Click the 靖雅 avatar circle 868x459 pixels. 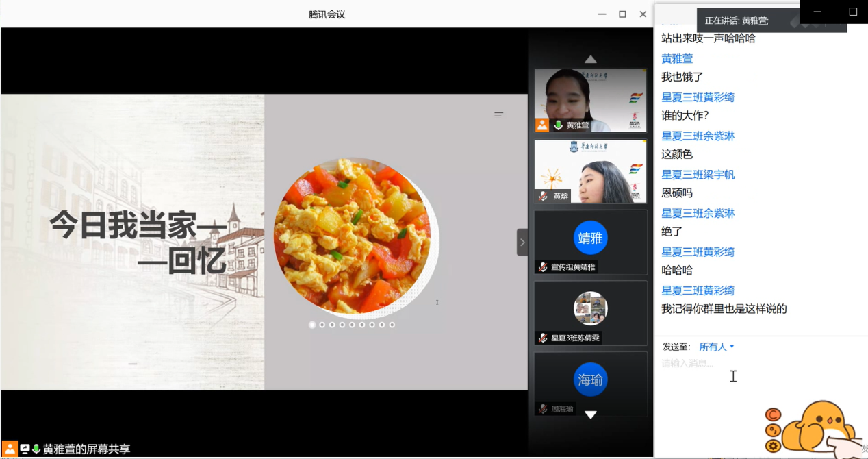[590, 238]
